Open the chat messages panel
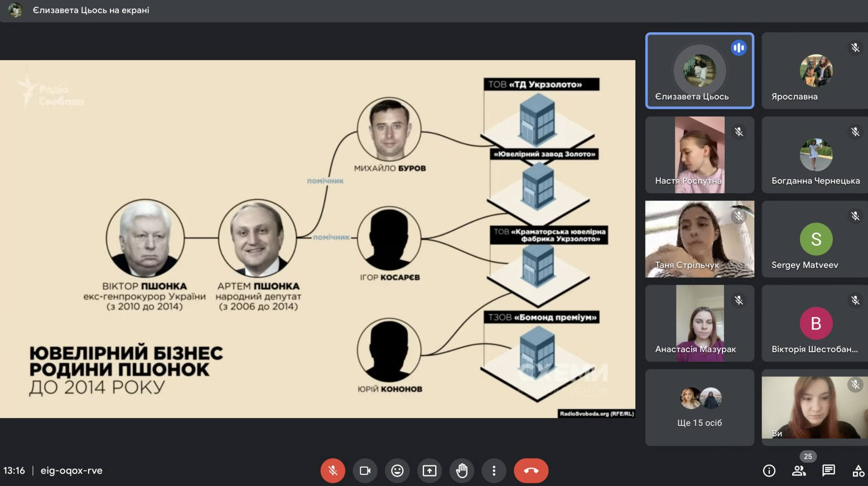 (829, 471)
